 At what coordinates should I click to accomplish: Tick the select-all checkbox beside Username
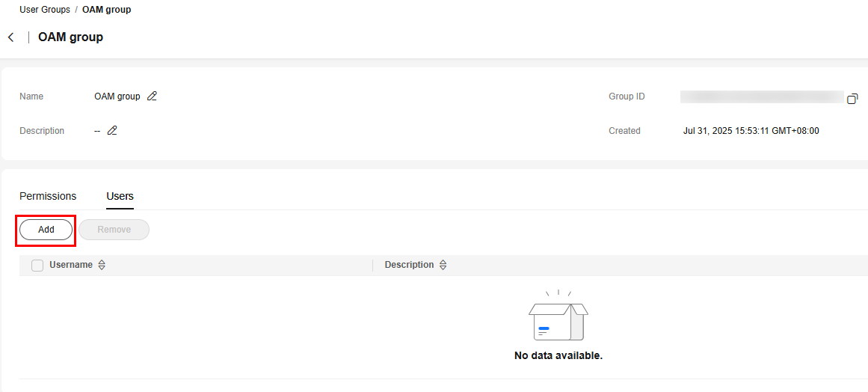pyautogui.click(x=37, y=266)
